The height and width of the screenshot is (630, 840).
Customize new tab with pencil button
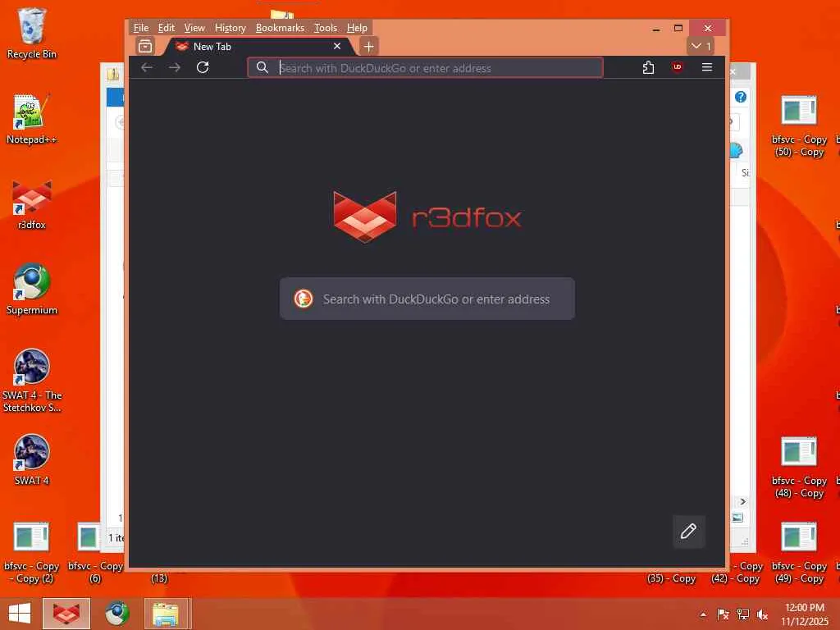point(688,532)
